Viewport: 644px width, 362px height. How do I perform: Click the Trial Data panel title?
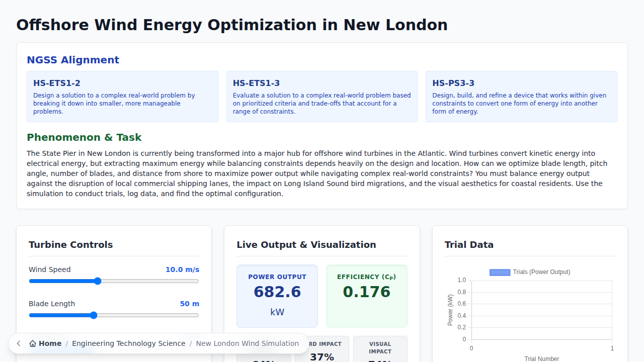[469, 245]
